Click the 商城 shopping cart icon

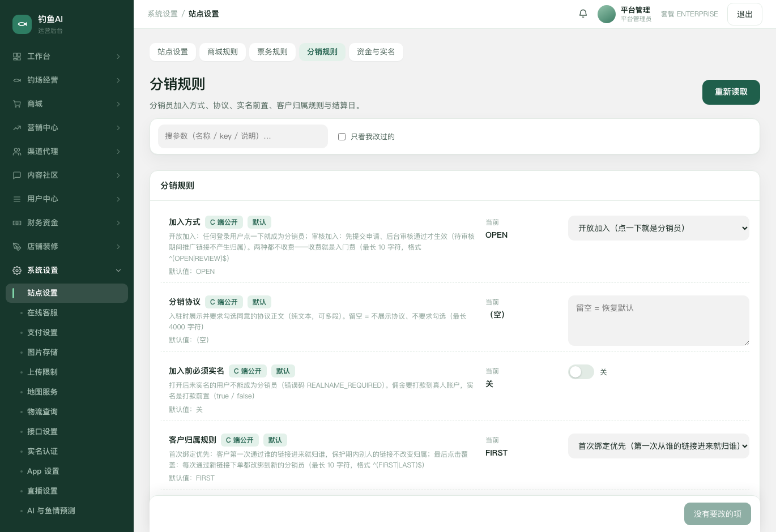[x=17, y=104]
